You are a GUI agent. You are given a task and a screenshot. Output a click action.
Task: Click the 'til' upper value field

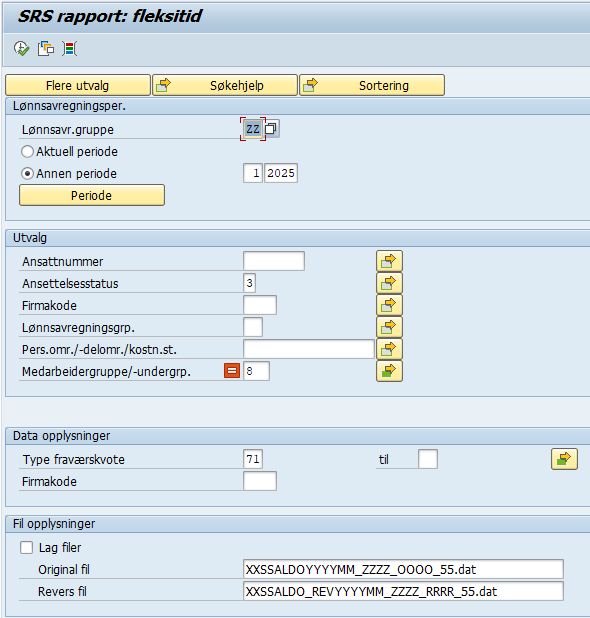pos(428,459)
